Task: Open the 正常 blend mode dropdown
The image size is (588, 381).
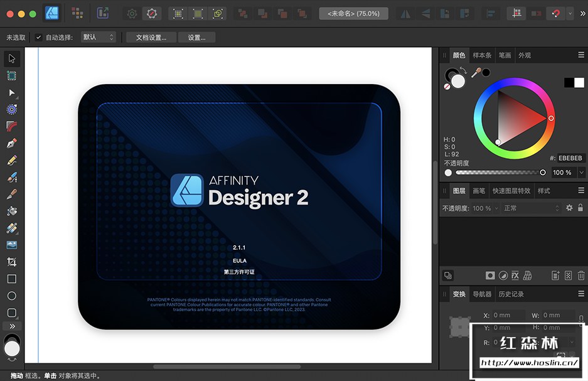Action: [530, 208]
